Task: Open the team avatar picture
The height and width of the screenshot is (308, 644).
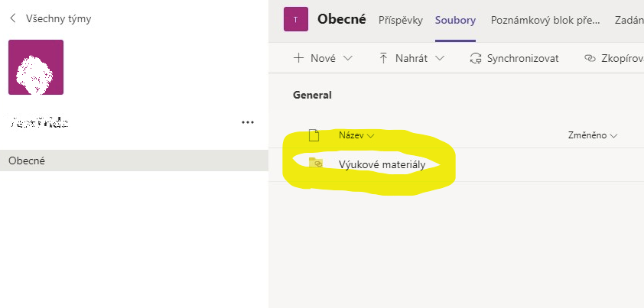Action: 36,67
